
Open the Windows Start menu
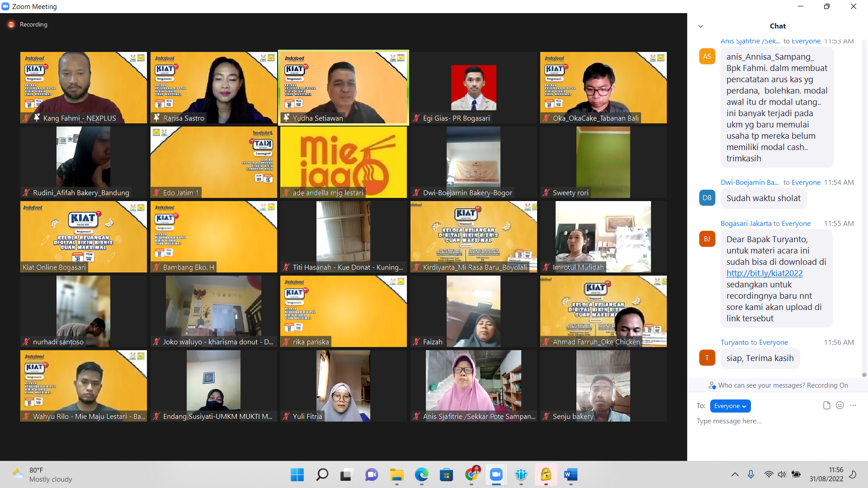(297, 475)
